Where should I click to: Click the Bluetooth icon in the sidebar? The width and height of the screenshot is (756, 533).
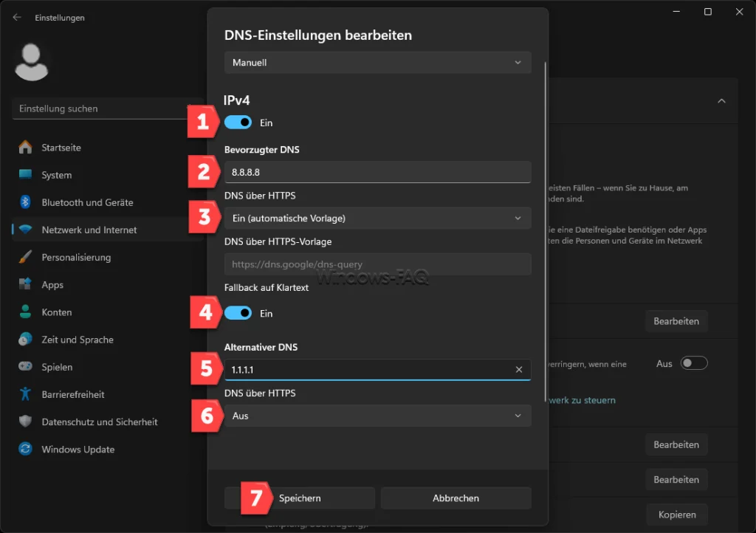pos(25,202)
